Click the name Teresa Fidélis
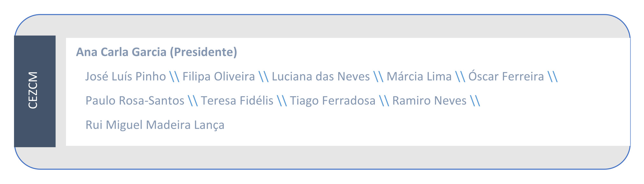 (237, 101)
